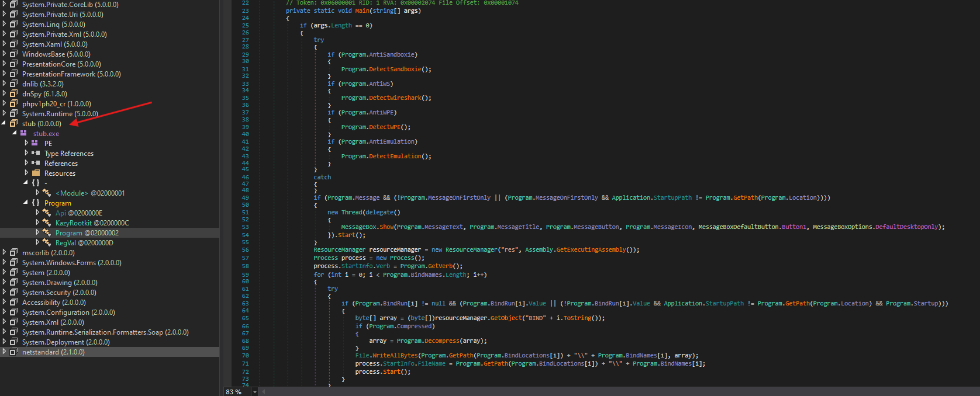Click the netstandard assembly icon
The width and height of the screenshot is (980, 396).
(x=13, y=352)
